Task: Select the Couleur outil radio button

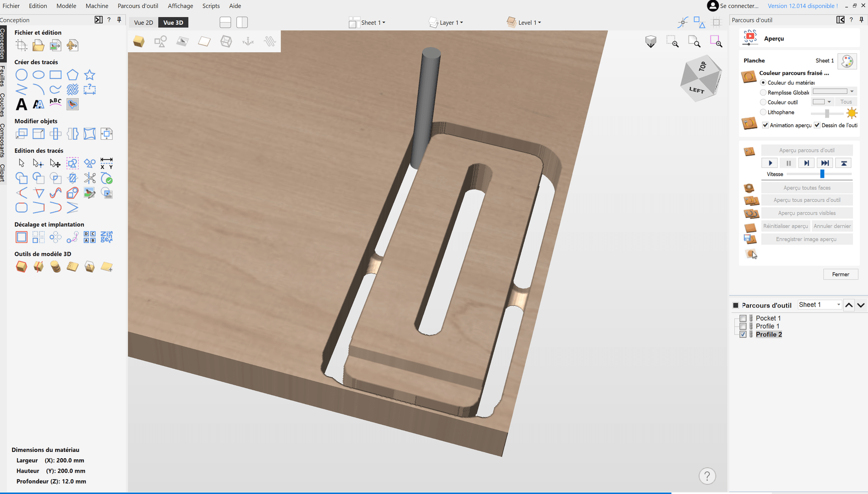Action: [x=763, y=102]
